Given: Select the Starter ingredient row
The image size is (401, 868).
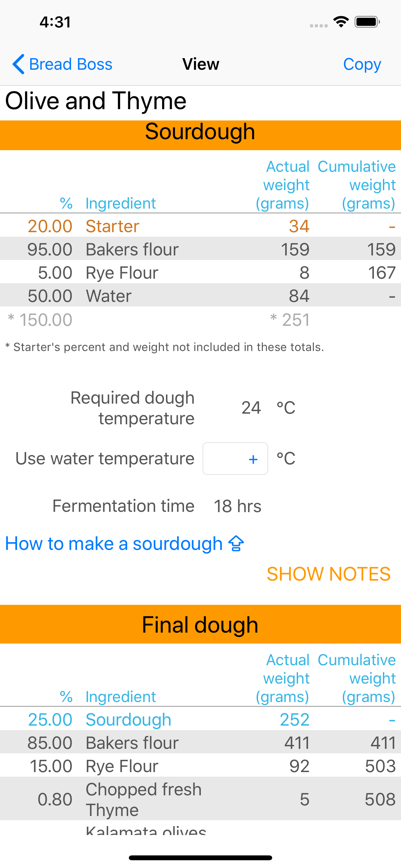Looking at the screenshot, I should tap(200, 226).
